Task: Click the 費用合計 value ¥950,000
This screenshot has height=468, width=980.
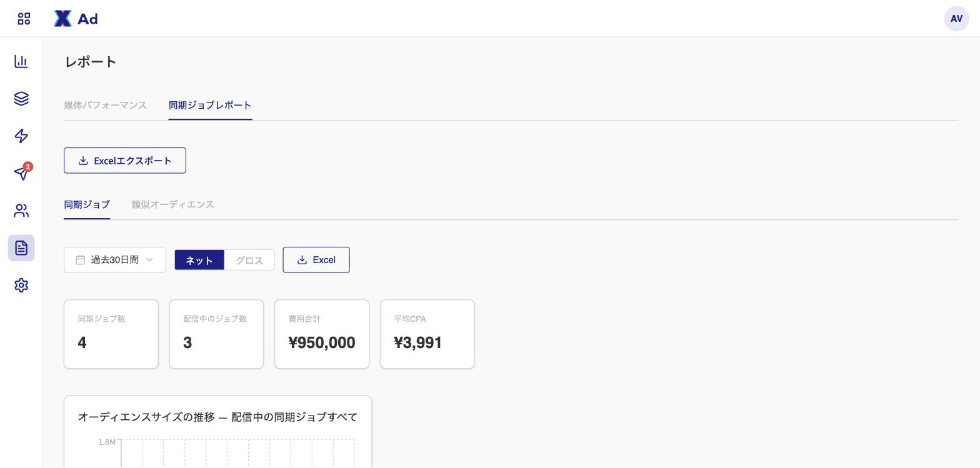Action: pos(322,342)
